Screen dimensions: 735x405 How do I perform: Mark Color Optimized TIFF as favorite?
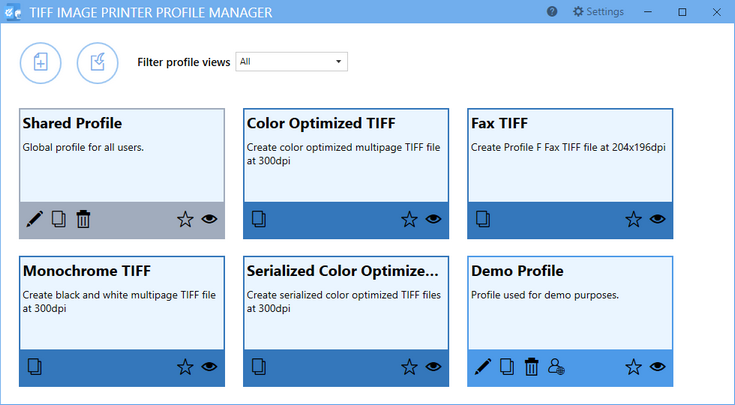pos(409,219)
